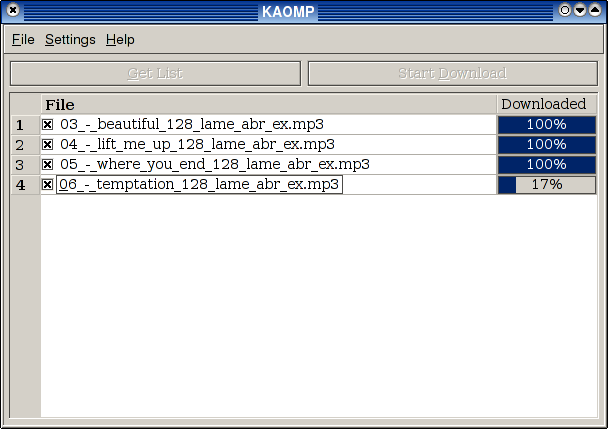Minimize window with down-arrow title icon
608x429 pixels.
(x=580, y=10)
